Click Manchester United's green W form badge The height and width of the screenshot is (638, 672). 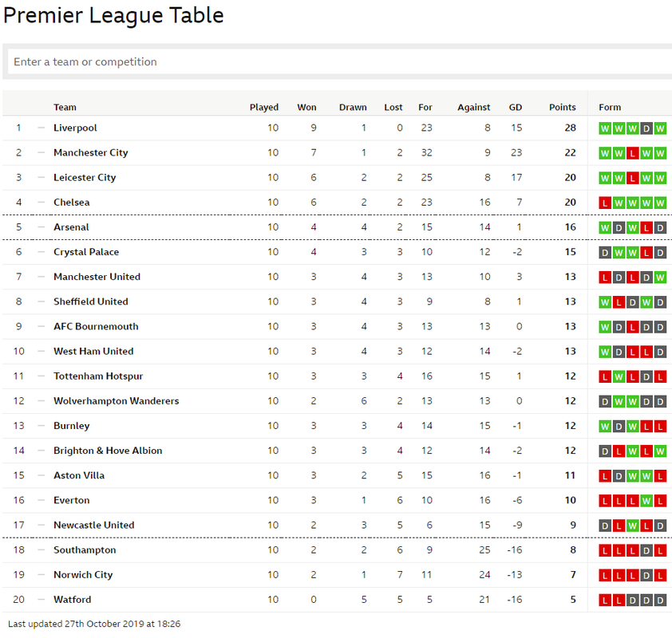(660, 278)
